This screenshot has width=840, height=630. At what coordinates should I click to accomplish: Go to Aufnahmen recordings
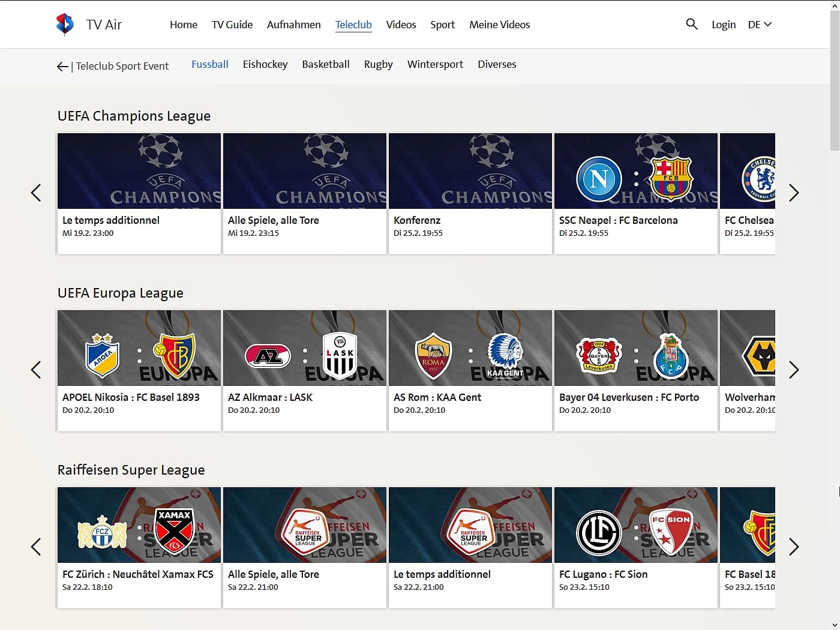(x=294, y=25)
